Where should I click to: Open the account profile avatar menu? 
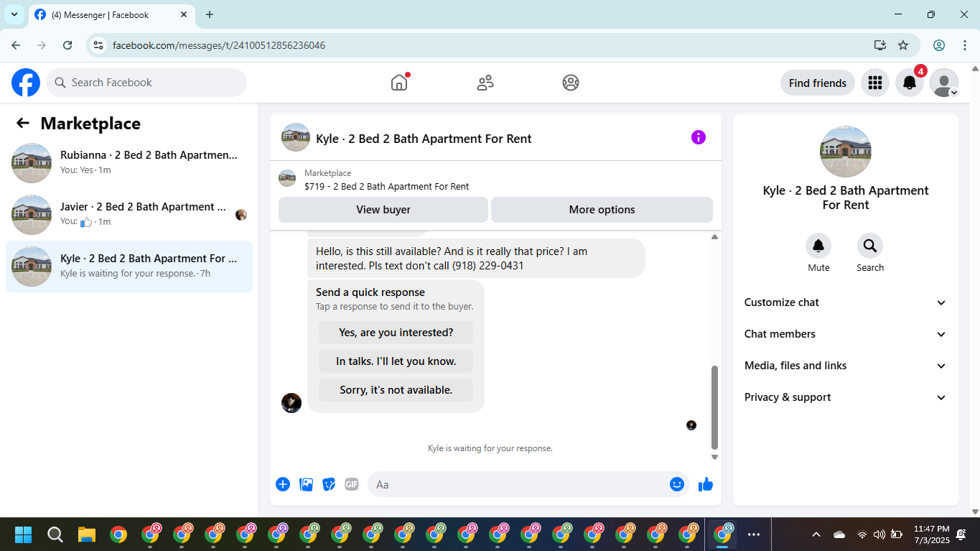pos(944,83)
